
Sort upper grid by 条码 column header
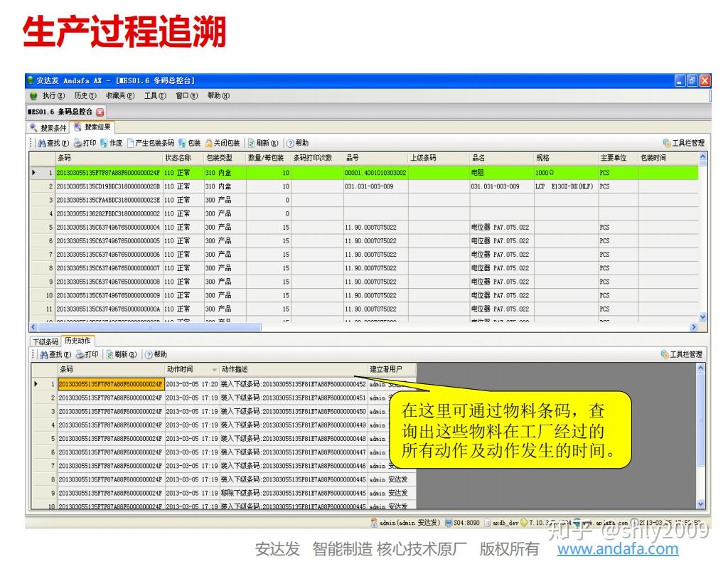(x=109, y=158)
